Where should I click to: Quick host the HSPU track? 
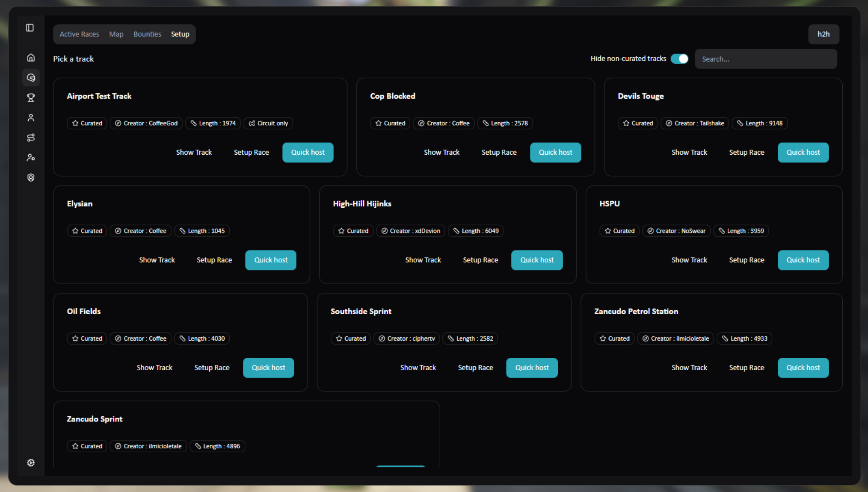tap(803, 260)
